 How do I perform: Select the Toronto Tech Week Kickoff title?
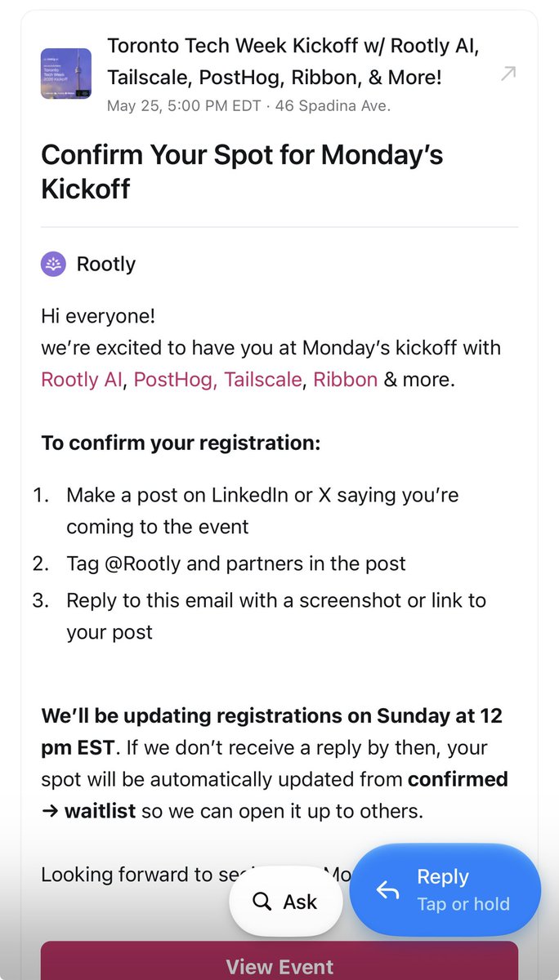coord(293,61)
